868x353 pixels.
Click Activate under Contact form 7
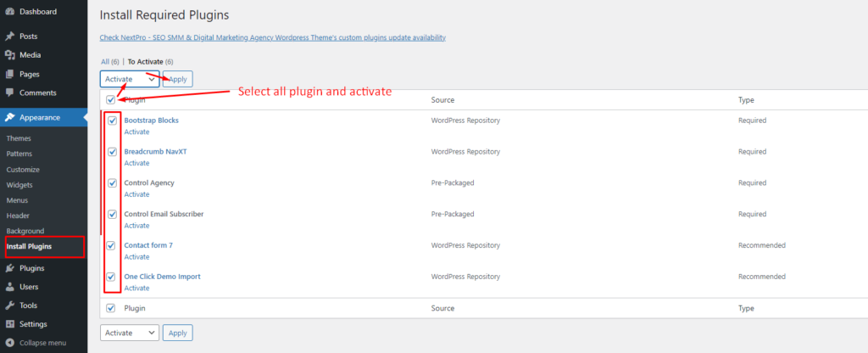136,257
